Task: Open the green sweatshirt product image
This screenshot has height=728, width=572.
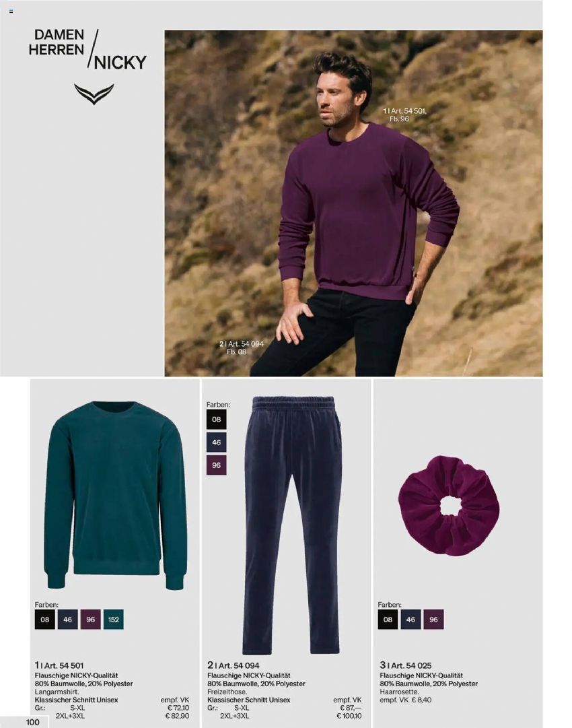Action: click(116, 495)
